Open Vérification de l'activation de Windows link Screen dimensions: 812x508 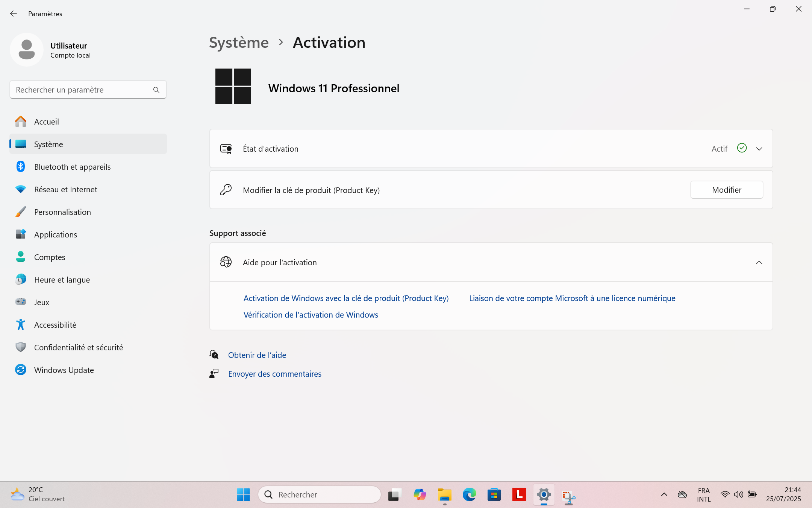click(311, 315)
